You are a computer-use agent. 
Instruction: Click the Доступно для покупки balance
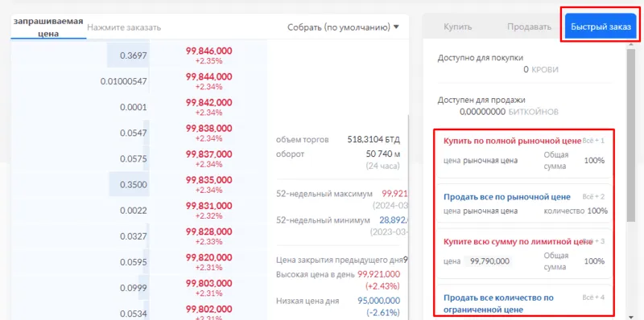pyautogui.click(x=540, y=70)
